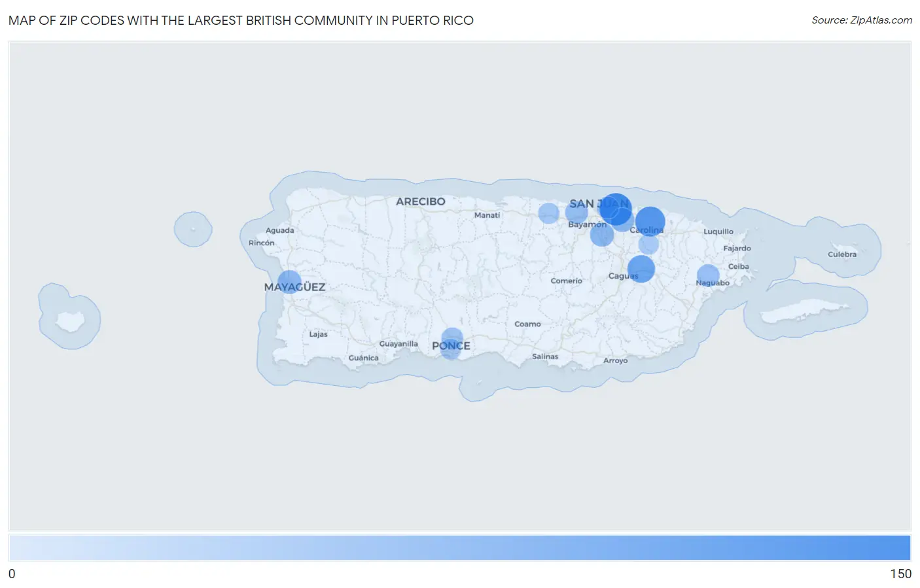Click the map title heading

(241, 20)
